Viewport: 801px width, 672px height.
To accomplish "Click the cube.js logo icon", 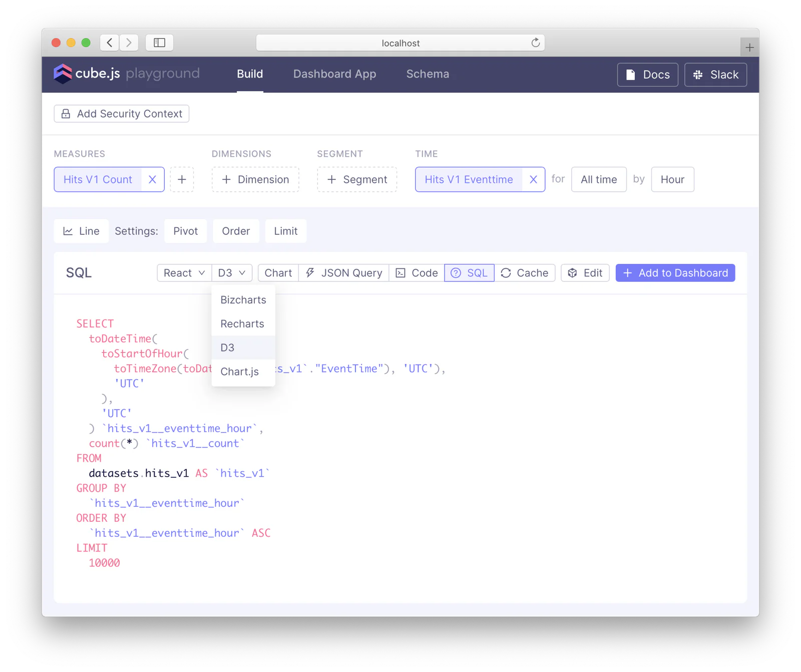I will click(63, 74).
